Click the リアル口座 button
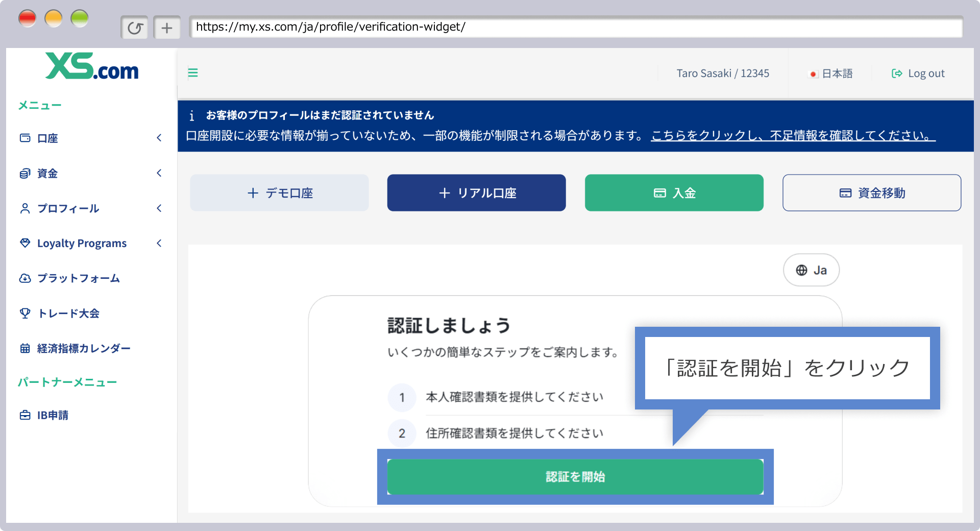The width and height of the screenshot is (980, 531). click(x=476, y=192)
